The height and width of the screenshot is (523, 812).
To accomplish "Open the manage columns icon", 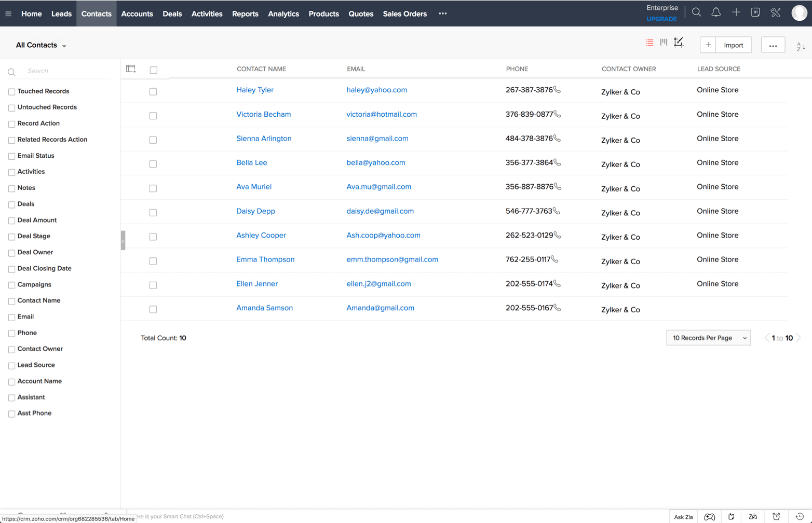I will pos(131,69).
